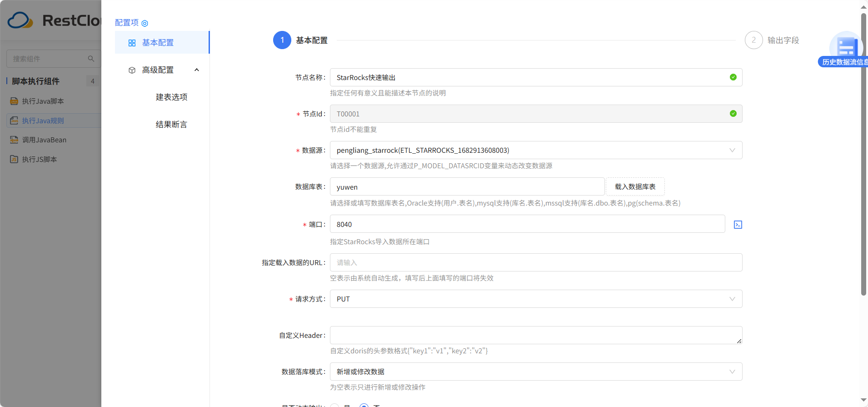Click the 调用JavaBean component icon
868x407 pixels.
[14, 140]
